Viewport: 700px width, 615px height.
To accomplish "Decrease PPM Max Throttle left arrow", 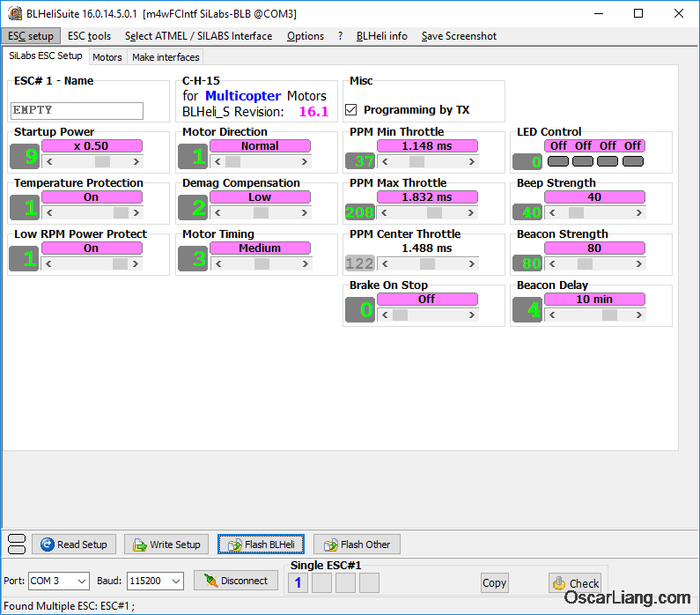I will [x=385, y=213].
